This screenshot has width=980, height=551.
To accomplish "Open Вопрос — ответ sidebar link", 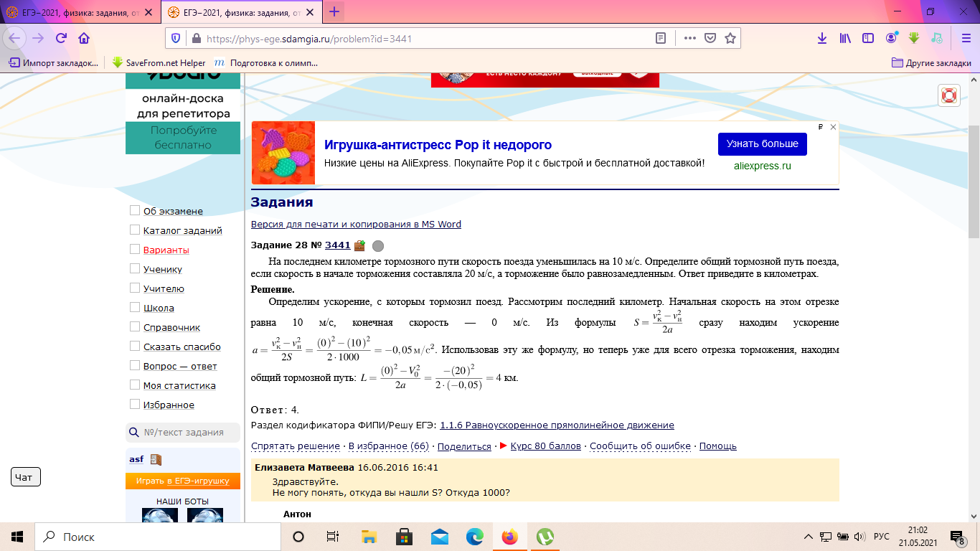I will (x=180, y=366).
